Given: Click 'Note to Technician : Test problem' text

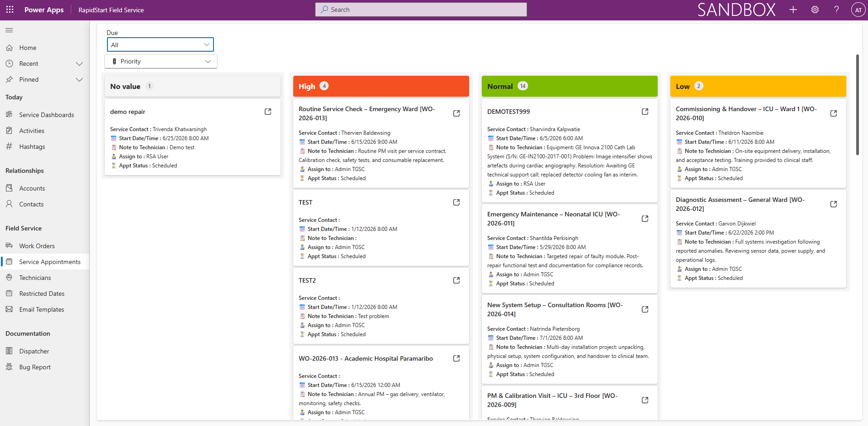Looking at the screenshot, I should (348, 316).
